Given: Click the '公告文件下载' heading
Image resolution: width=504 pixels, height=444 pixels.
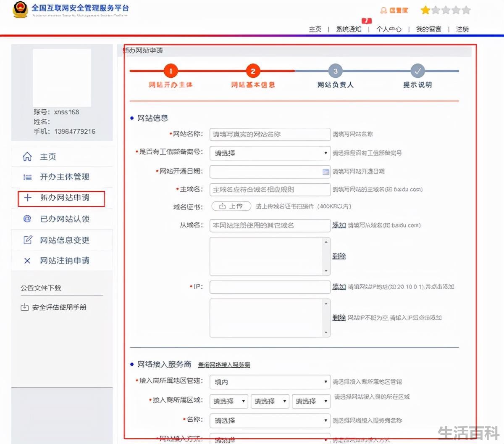Looking at the screenshot, I should (41, 288).
